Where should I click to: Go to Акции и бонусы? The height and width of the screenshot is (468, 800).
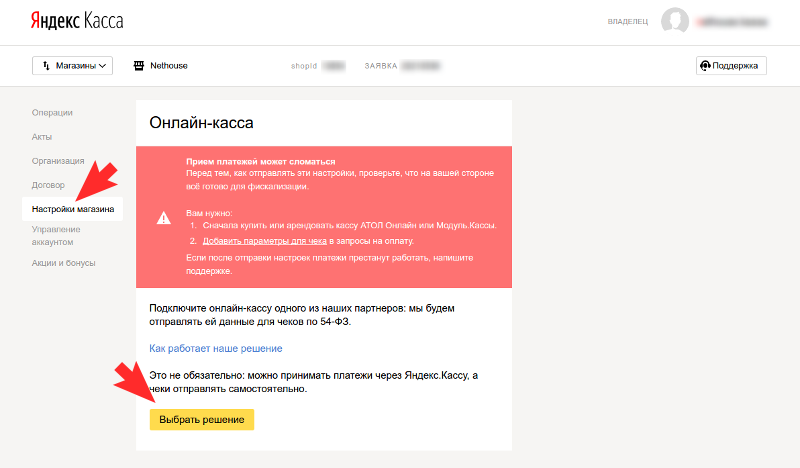(63, 263)
